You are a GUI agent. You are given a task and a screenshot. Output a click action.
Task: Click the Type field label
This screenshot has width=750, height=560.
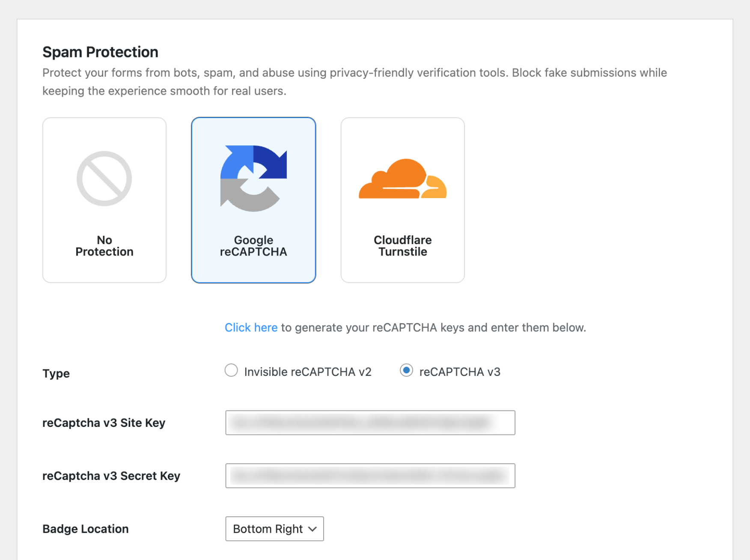point(56,373)
